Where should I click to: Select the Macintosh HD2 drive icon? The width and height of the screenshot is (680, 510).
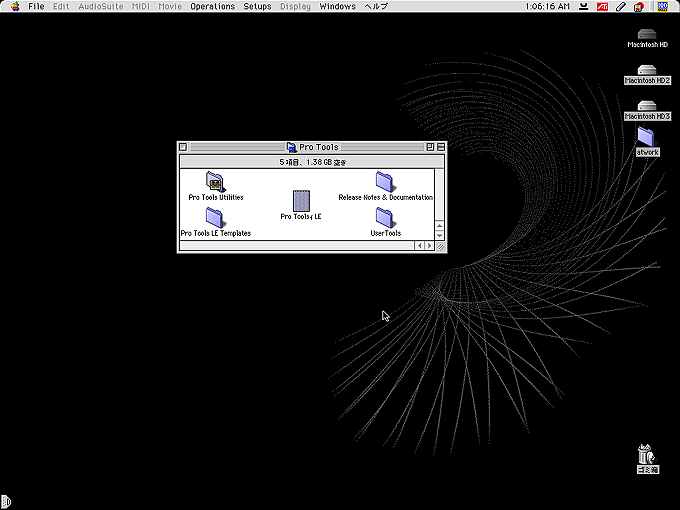[x=647, y=70]
